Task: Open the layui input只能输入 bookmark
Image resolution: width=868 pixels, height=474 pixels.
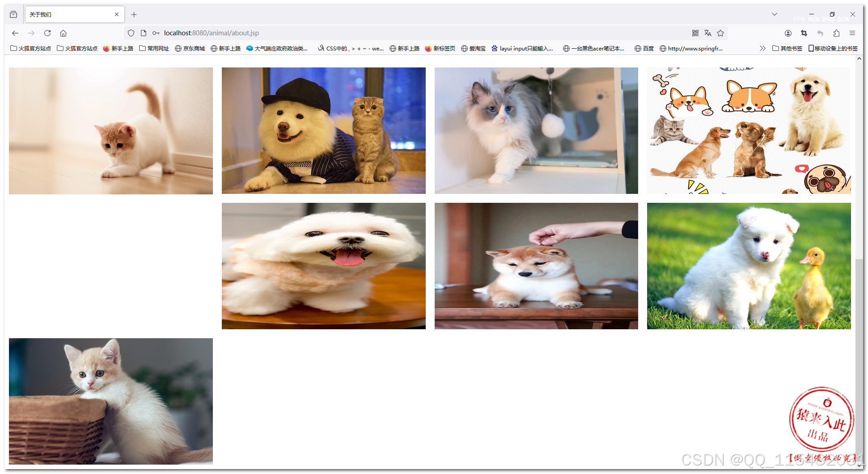Action: [522, 48]
